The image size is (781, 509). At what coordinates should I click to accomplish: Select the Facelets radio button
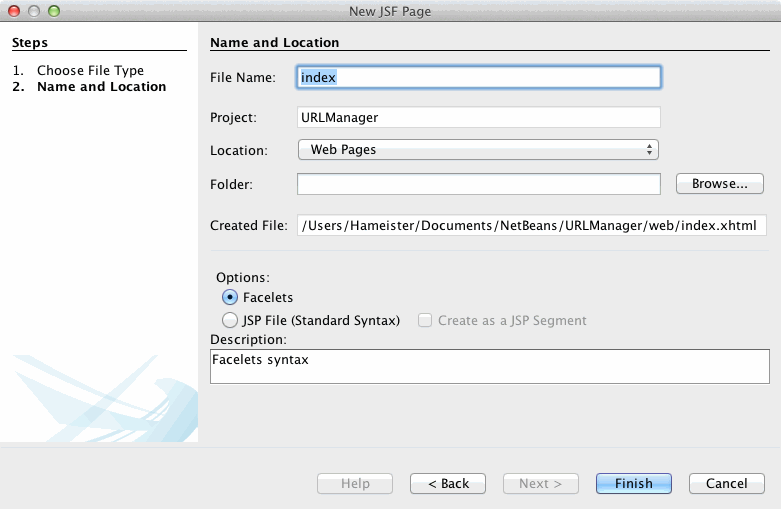[229, 297]
